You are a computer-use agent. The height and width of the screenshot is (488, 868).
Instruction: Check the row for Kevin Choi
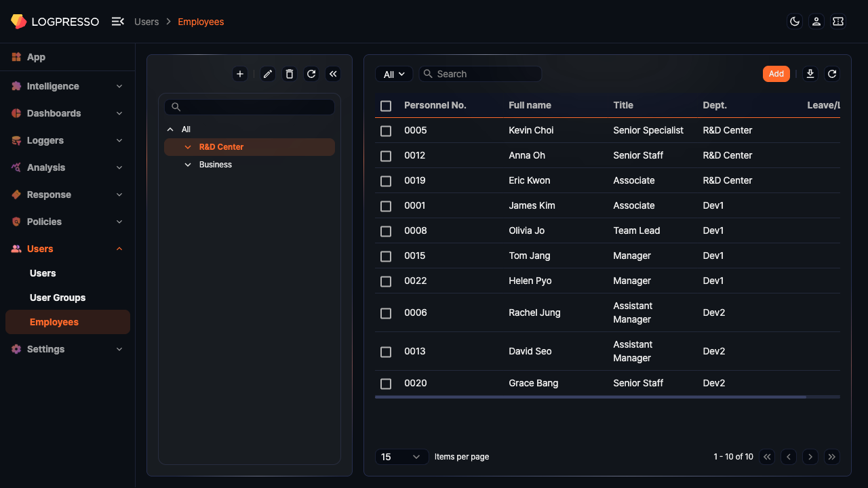pyautogui.click(x=386, y=130)
